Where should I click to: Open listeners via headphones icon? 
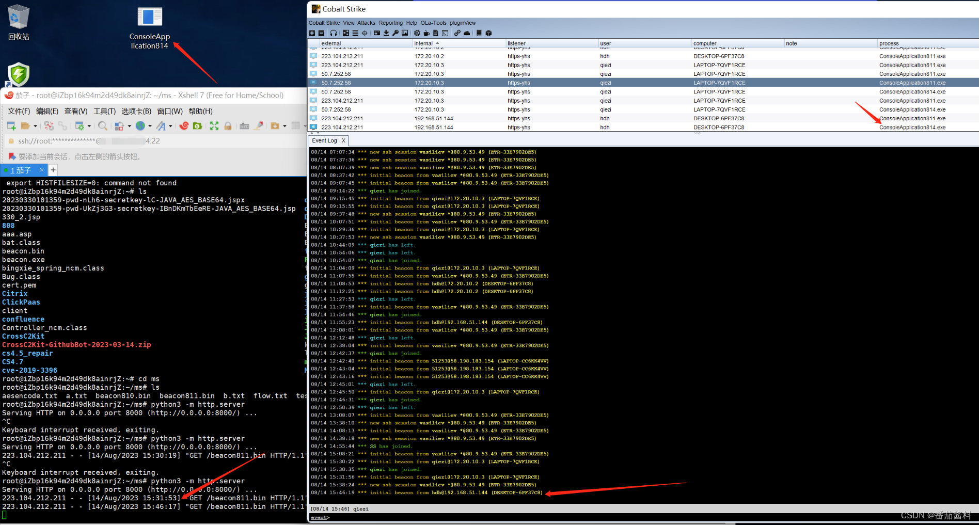click(x=334, y=33)
